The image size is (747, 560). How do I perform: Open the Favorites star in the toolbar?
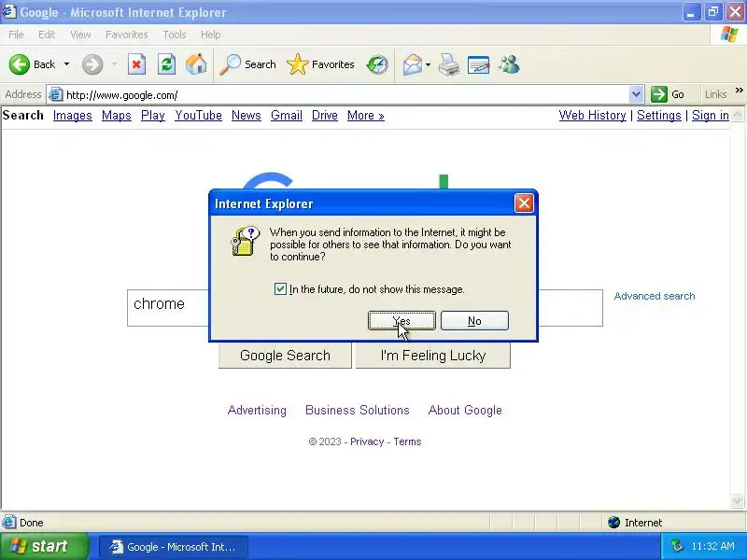tap(320, 64)
